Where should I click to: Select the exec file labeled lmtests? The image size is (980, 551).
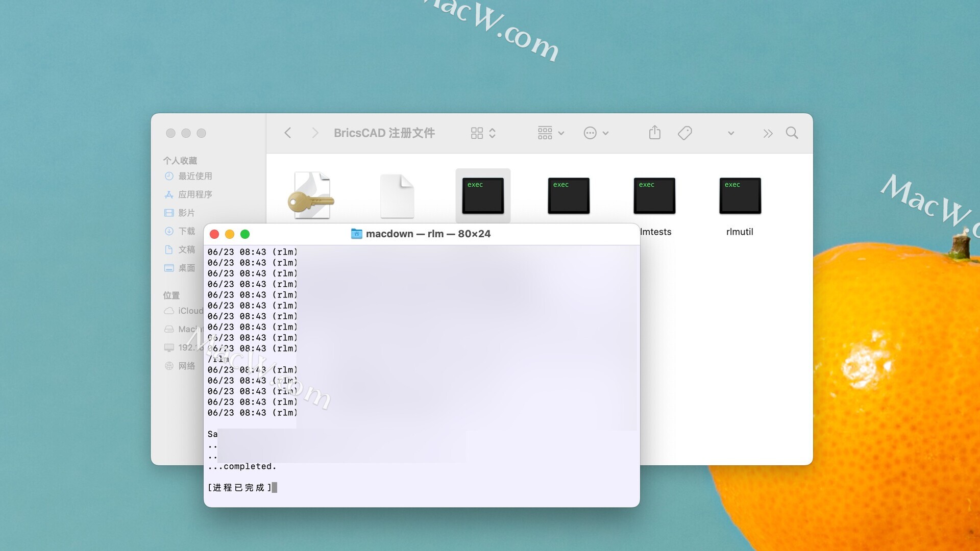click(654, 195)
